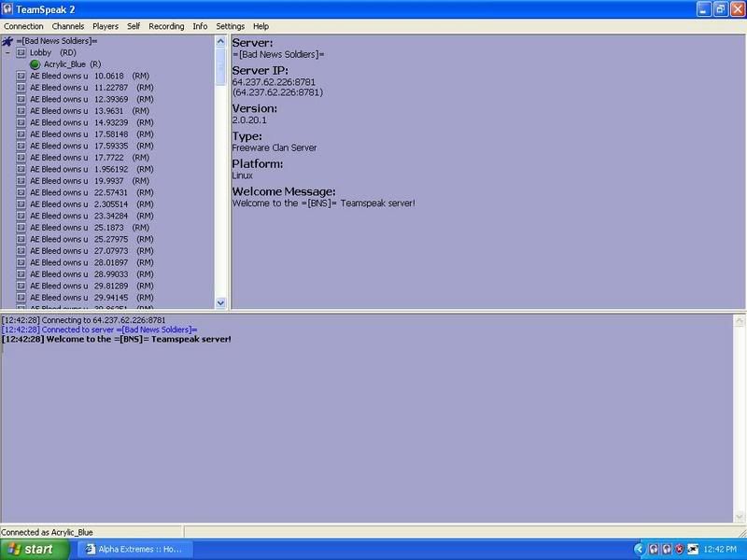This screenshot has height=560, width=747.
Task: Collapse the Lobby channel tree node
Action: pyautogui.click(x=7, y=53)
